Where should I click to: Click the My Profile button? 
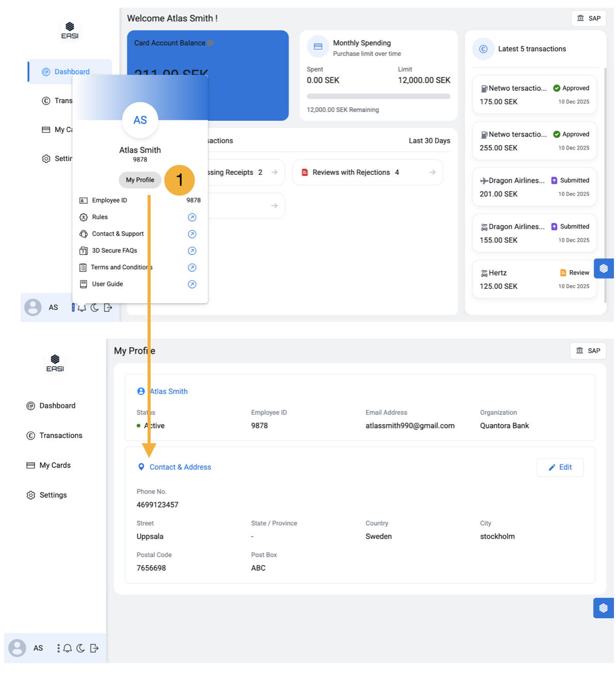[x=140, y=180]
